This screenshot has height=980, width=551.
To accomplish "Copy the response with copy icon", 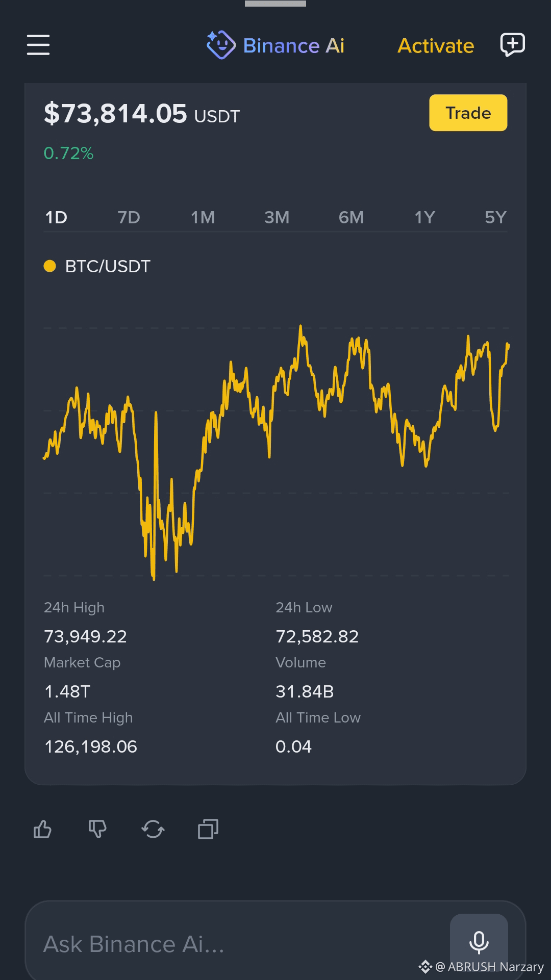I will tap(208, 829).
